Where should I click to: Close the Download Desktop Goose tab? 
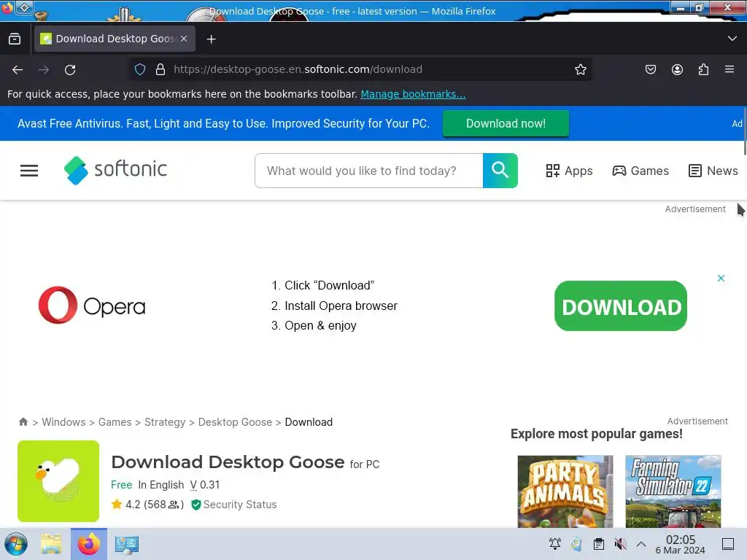pyautogui.click(x=184, y=39)
